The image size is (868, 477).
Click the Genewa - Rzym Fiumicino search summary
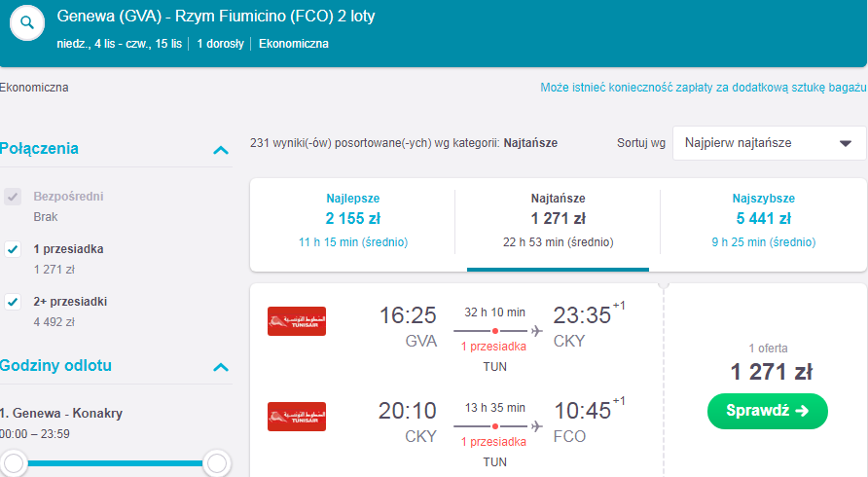[216, 17]
